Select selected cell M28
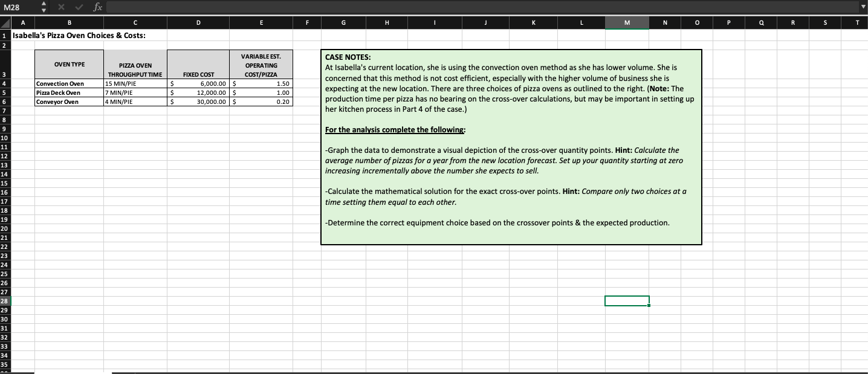This screenshot has width=868, height=374. click(x=627, y=301)
